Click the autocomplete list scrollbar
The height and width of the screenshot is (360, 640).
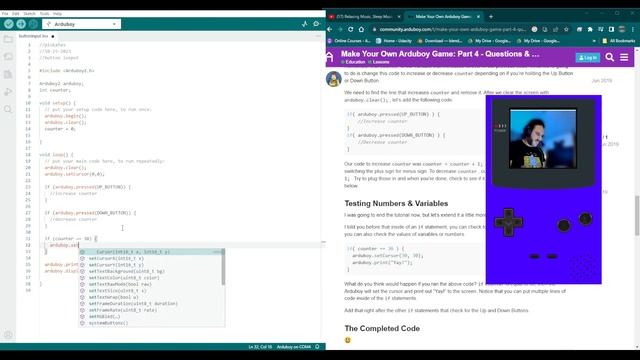pos(223,267)
